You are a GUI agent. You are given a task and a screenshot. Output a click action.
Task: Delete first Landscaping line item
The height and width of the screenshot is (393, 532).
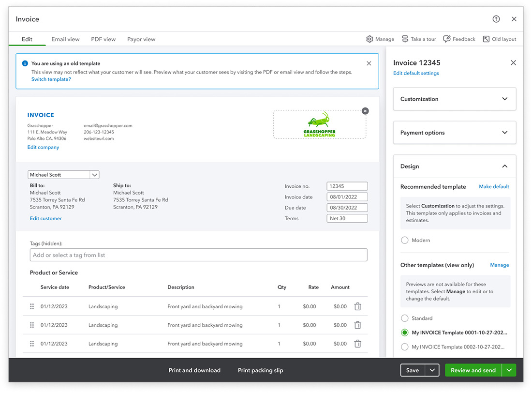click(357, 306)
